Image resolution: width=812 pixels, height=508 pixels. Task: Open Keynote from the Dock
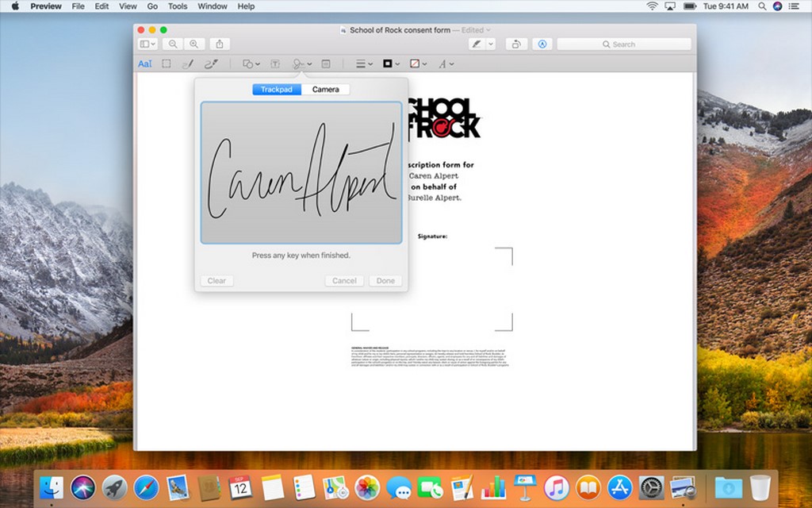(525, 488)
